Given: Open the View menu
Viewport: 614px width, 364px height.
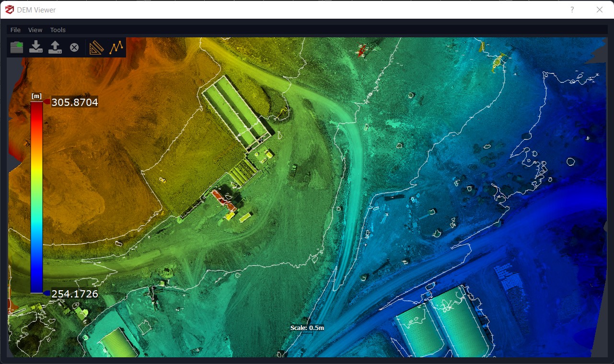Looking at the screenshot, I should (x=35, y=30).
